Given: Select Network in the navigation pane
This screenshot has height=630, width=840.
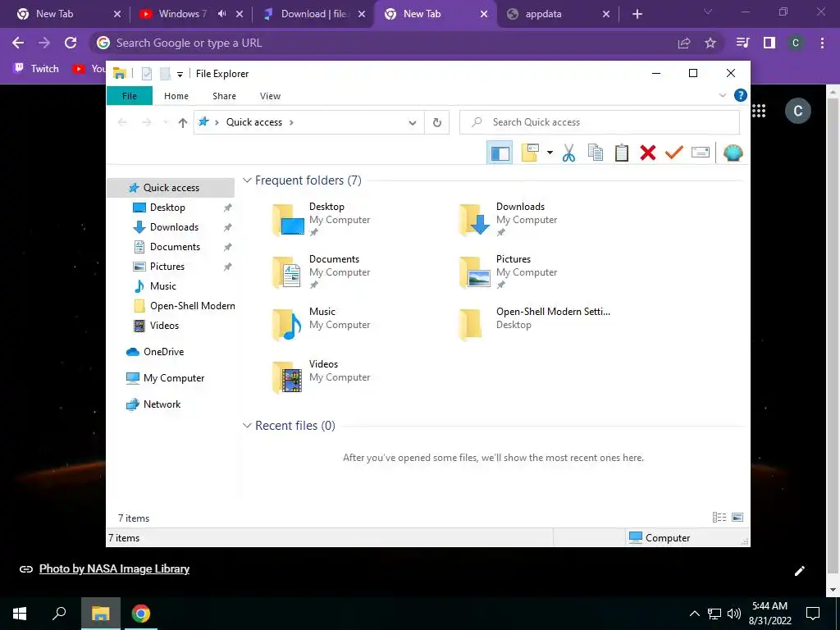Looking at the screenshot, I should (x=162, y=404).
